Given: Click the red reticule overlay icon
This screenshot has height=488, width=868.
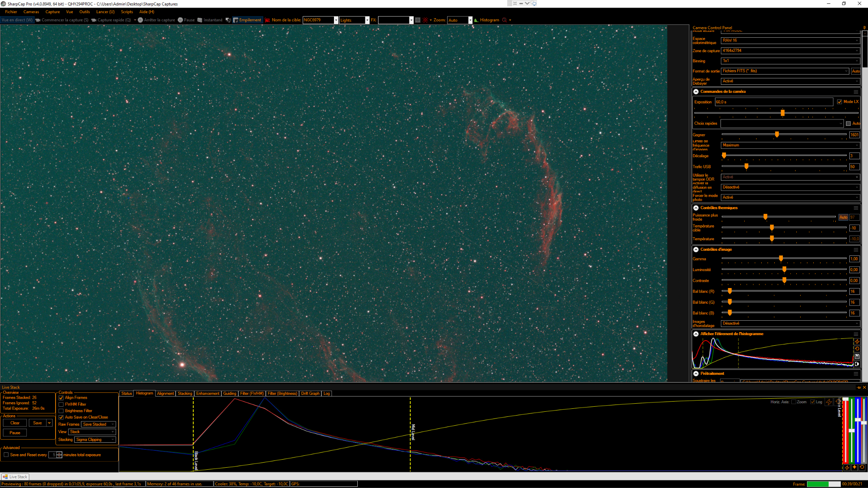Looking at the screenshot, I should tap(425, 20).
